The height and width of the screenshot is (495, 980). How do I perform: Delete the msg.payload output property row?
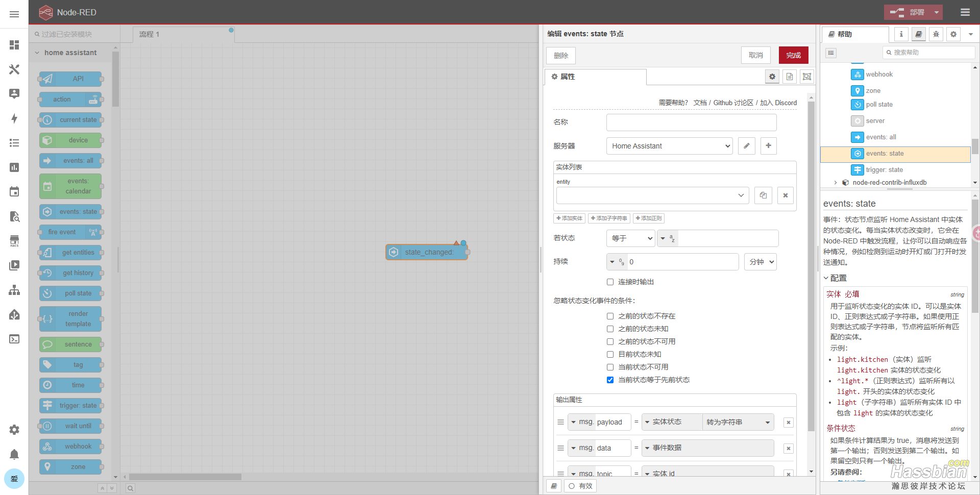point(789,423)
